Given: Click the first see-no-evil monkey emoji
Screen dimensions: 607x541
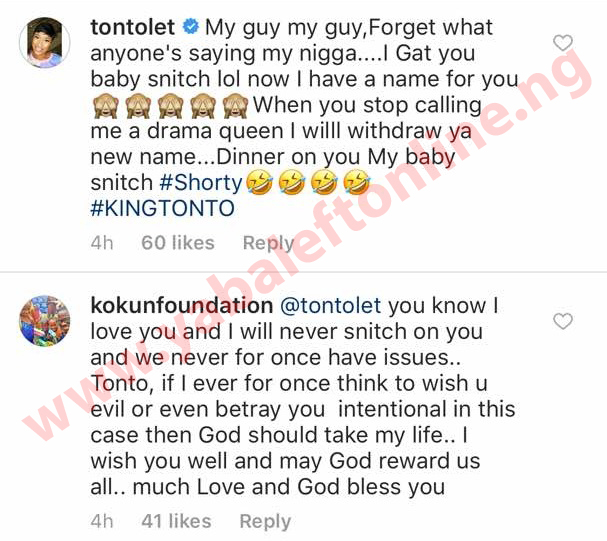Looking at the screenshot, I should pos(105,105).
